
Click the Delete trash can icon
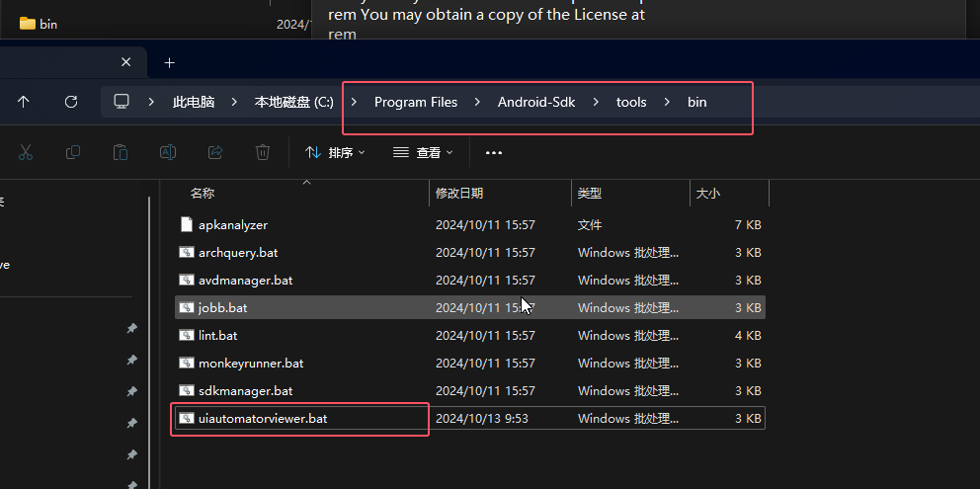click(263, 152)
